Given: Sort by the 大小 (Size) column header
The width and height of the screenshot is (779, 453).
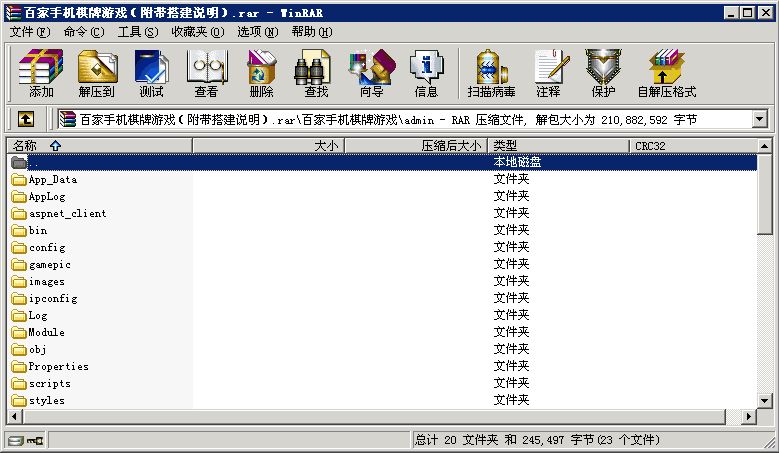Looking at the screenshot, I should click(267, 146).
